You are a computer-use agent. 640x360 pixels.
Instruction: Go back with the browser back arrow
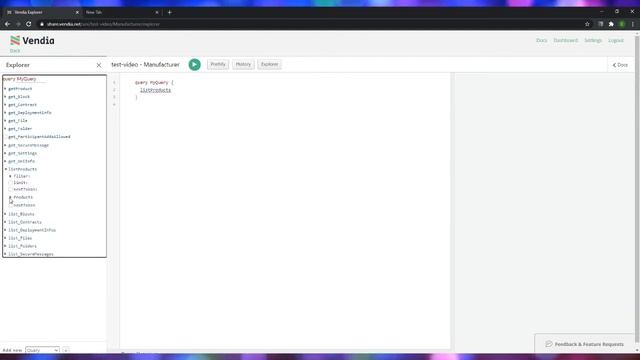click(x=7, y=24)
